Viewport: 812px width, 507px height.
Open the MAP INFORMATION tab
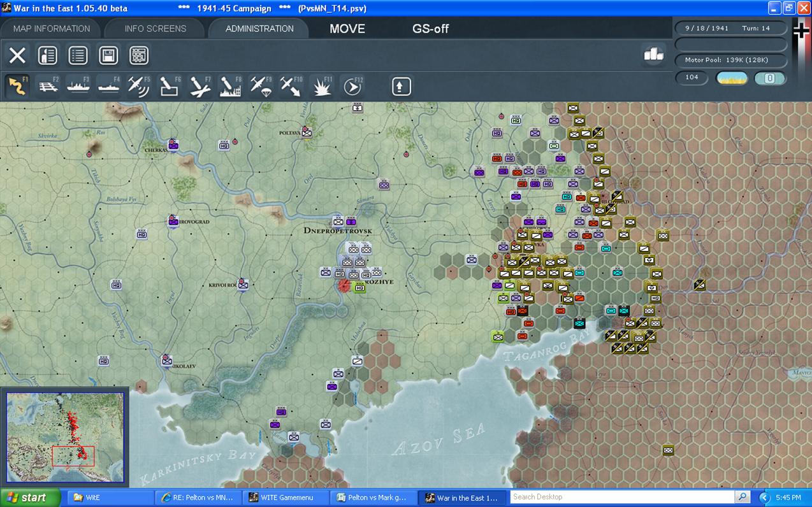tap(52, 29)
